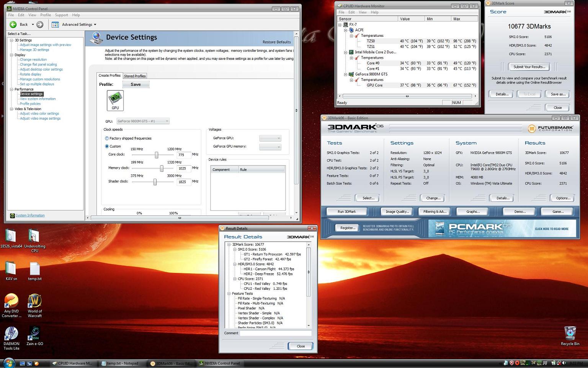
Task: Collapse the Video & Television tree node
Action: click(11, 109)
